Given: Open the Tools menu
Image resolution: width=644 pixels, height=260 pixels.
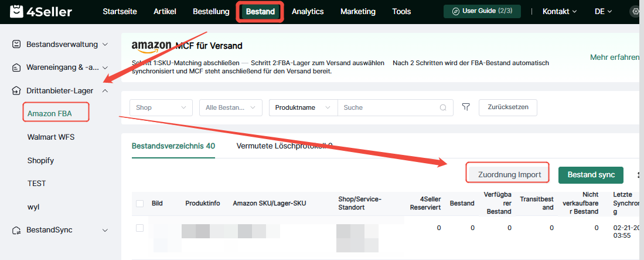Looking at the screenshot, I should pos(401,12).
